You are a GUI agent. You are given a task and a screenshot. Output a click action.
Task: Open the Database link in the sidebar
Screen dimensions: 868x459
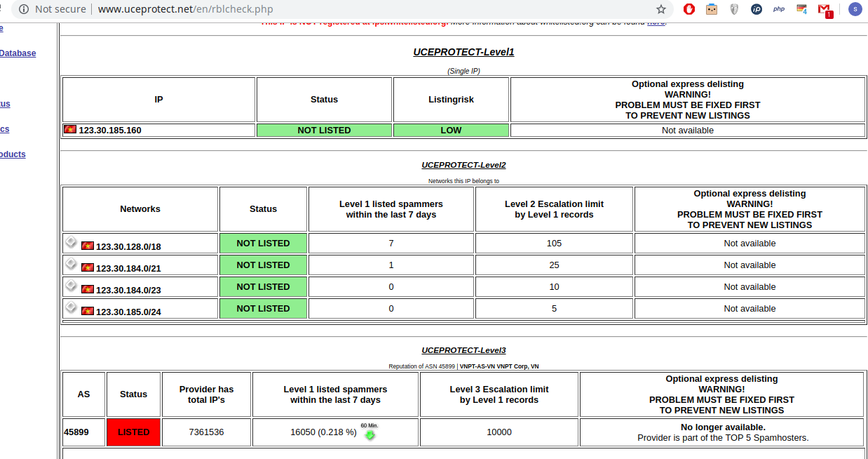[18, 53]
